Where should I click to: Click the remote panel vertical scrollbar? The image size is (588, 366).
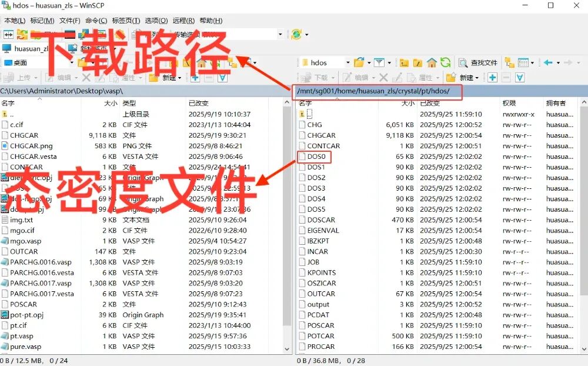[583, 235]
